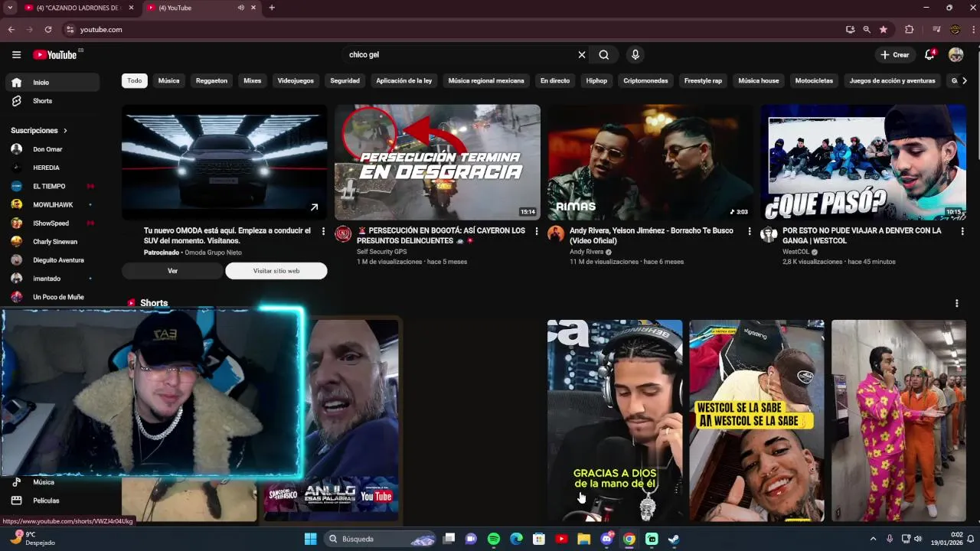Select the Aplicación de la ley chip
The image size is (980, 551).
tap(403, 80)
